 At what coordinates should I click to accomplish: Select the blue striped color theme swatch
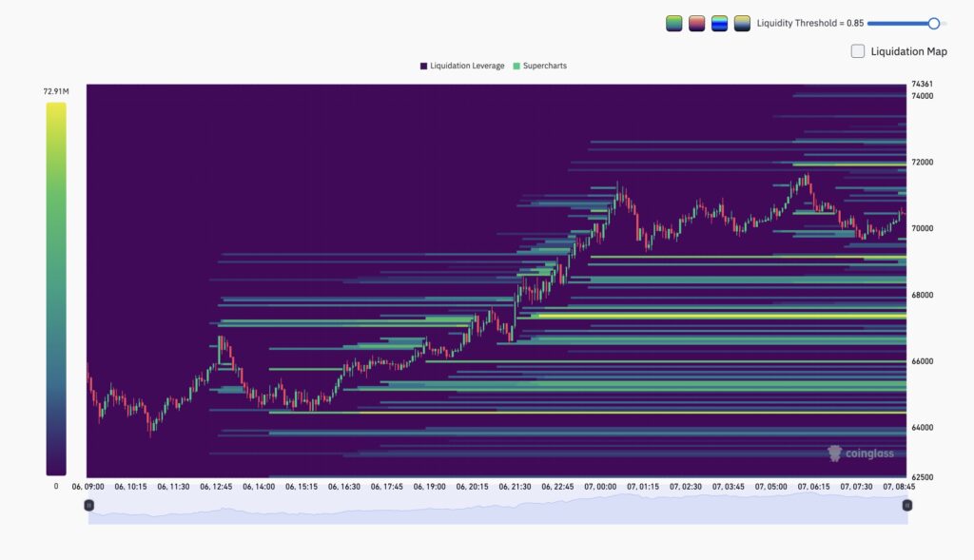pyautogui.click(x=720, y=24)
